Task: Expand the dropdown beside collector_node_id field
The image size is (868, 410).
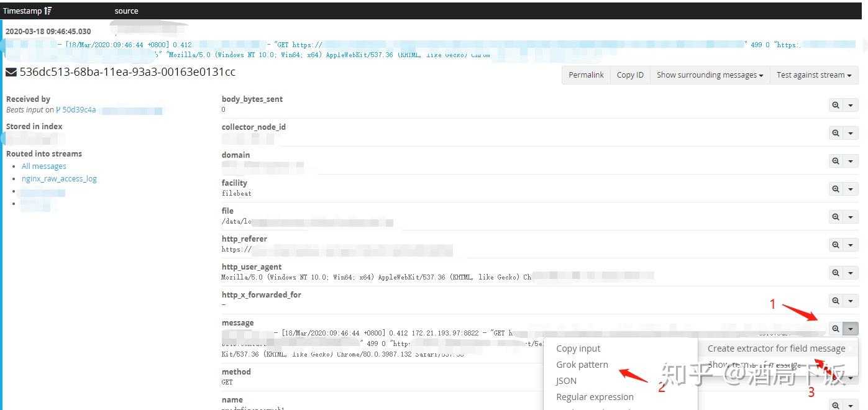Action: tap(850, 132)
